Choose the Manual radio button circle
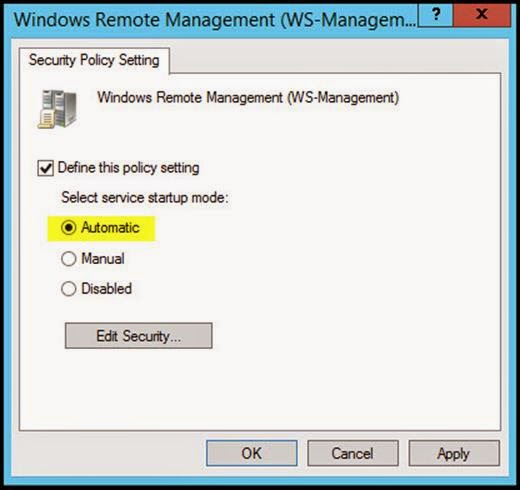The height and width of the screenshot is (490, 520). [69, 259]
